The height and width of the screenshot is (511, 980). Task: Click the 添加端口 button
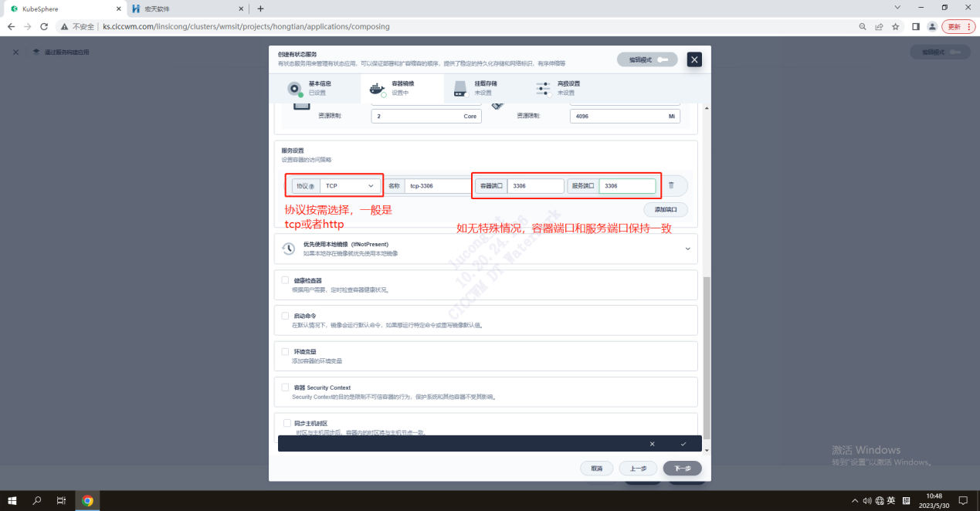tap(666, 209)
